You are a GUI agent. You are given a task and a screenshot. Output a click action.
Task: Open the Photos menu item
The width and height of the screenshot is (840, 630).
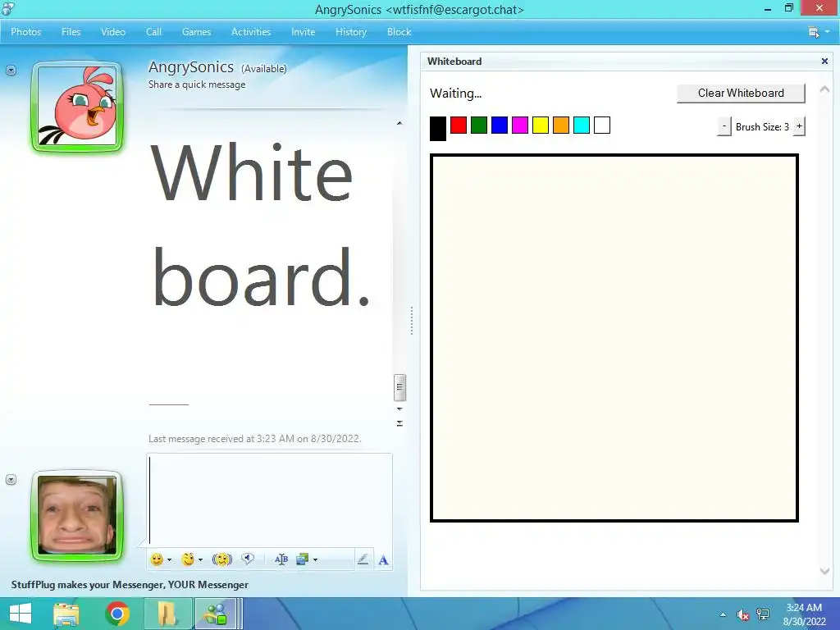(x=25, y=32)
